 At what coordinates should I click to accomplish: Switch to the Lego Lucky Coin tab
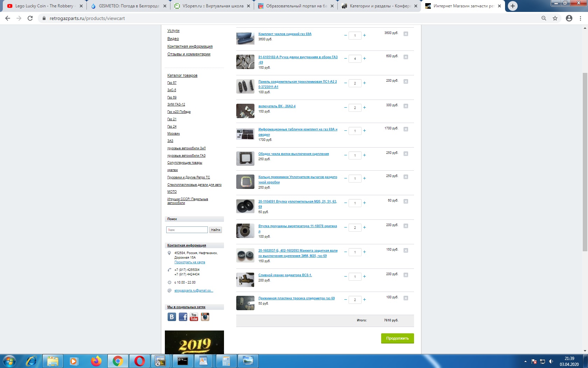click(x=44, y=6)
